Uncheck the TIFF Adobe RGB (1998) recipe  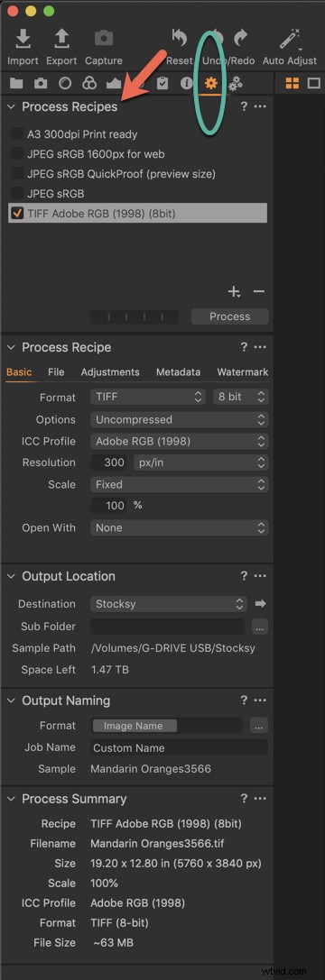coord(17,214)
